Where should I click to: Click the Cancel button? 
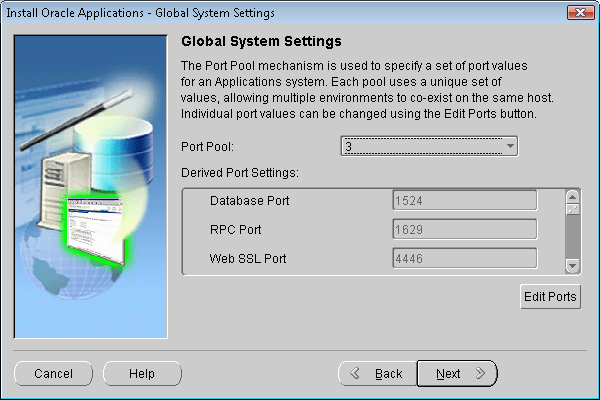(54, 373)
